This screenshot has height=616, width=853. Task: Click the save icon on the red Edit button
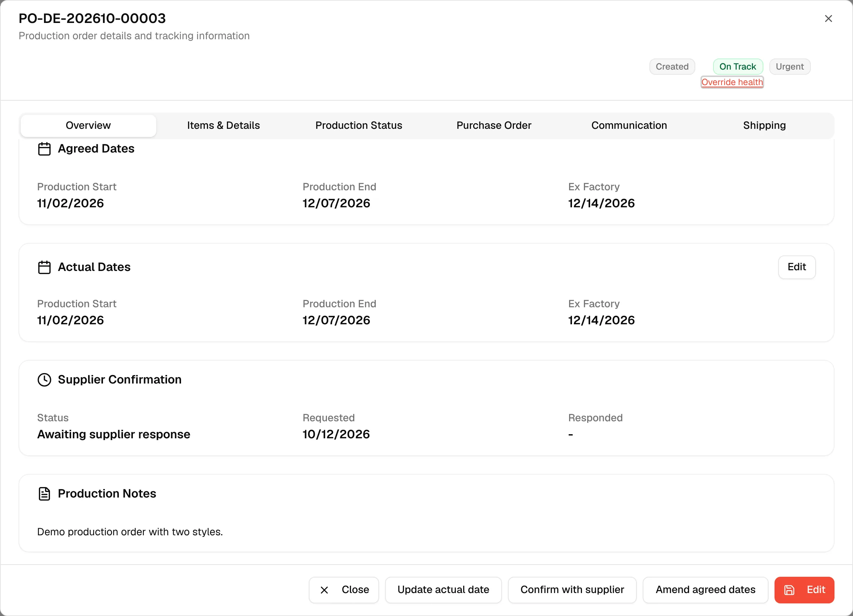point(789,590)
